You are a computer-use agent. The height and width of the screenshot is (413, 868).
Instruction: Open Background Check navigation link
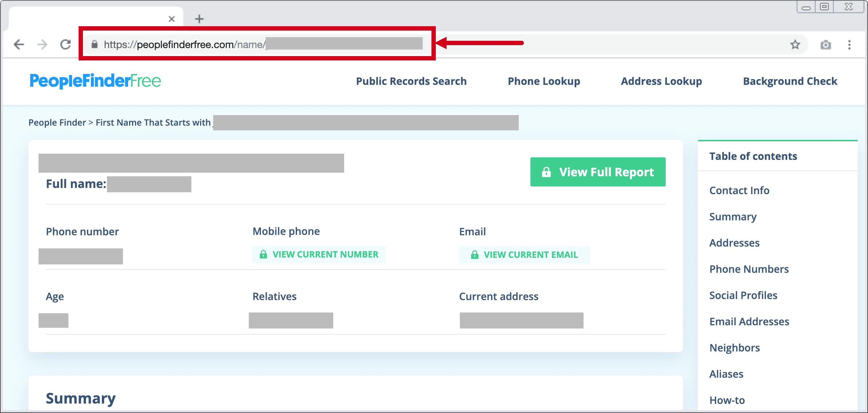[790, 81]
